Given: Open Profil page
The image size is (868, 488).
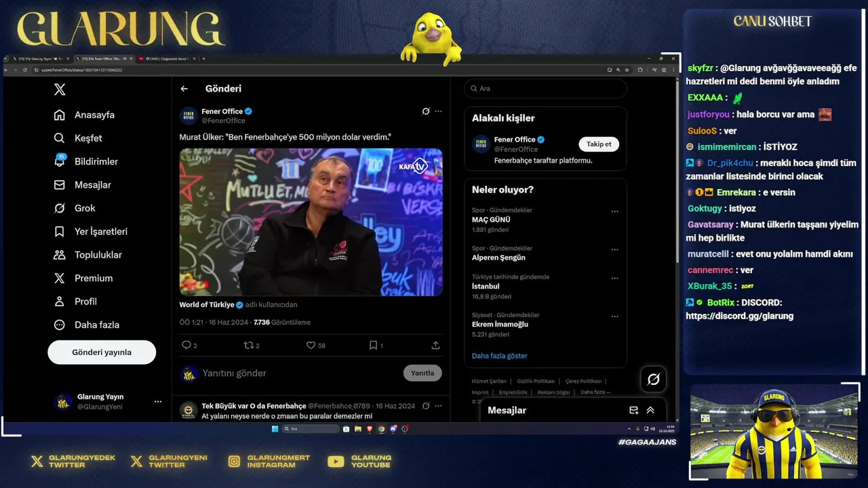Looking at the screenshot, I should [75, 302].
